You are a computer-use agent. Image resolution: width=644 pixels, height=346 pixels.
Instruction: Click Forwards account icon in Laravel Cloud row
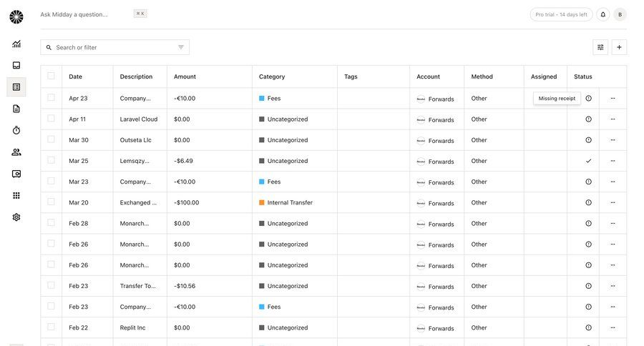(421, 120)
